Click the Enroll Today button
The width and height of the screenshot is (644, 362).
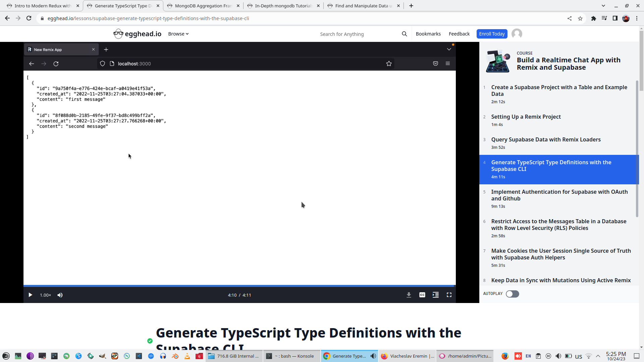point(491,34)
